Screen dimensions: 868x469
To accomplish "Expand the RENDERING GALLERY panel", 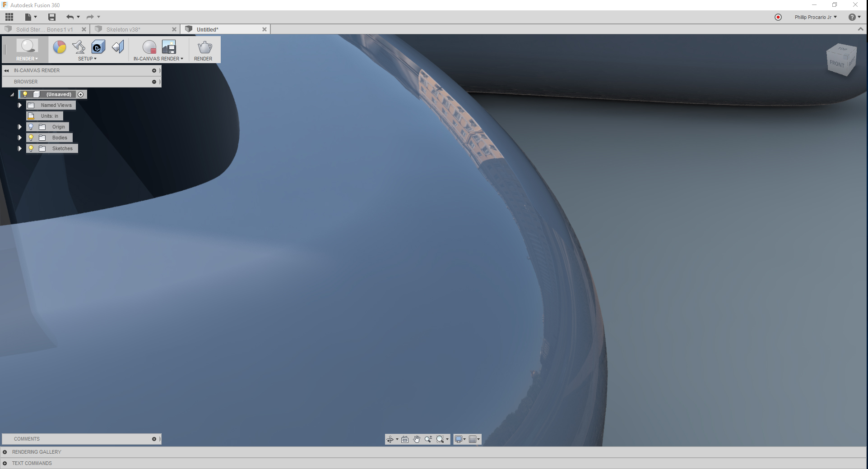I will pyautogui.click(x=37, y=452).
